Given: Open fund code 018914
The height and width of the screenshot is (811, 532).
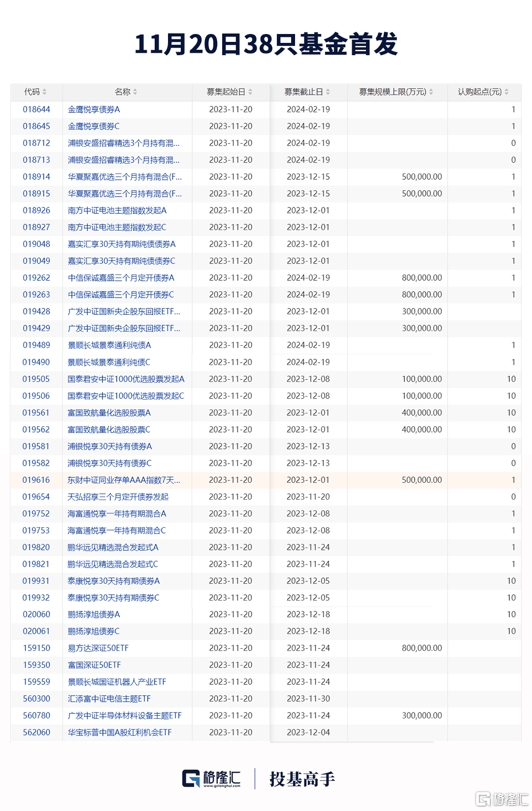Looking at the screenshot, I should tap(36, 176).
